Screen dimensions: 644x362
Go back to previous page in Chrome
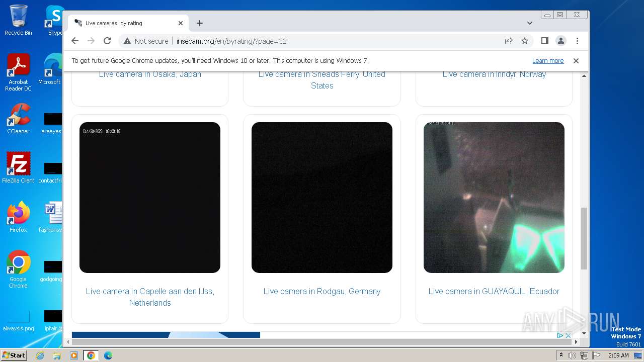(75, 41)
